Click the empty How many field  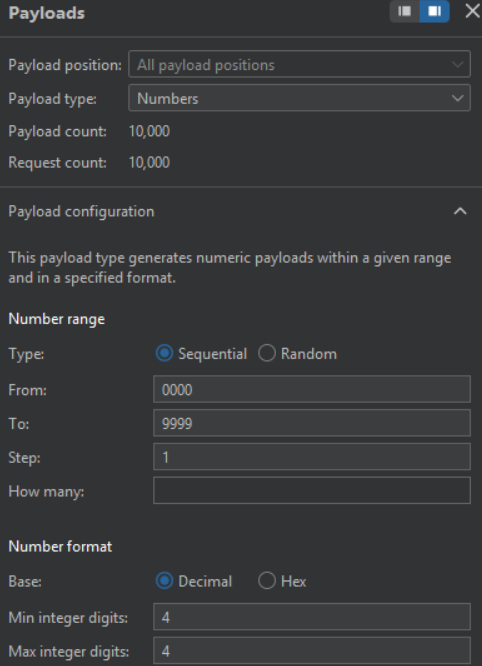[312, 491]
